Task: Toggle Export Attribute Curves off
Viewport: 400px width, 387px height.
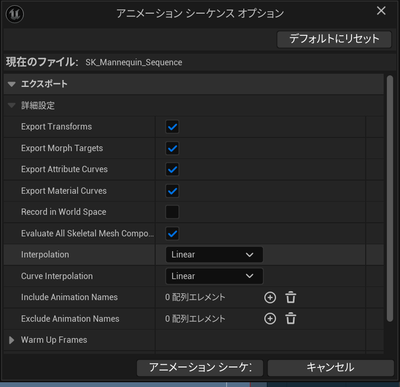Action: [172, 169]
